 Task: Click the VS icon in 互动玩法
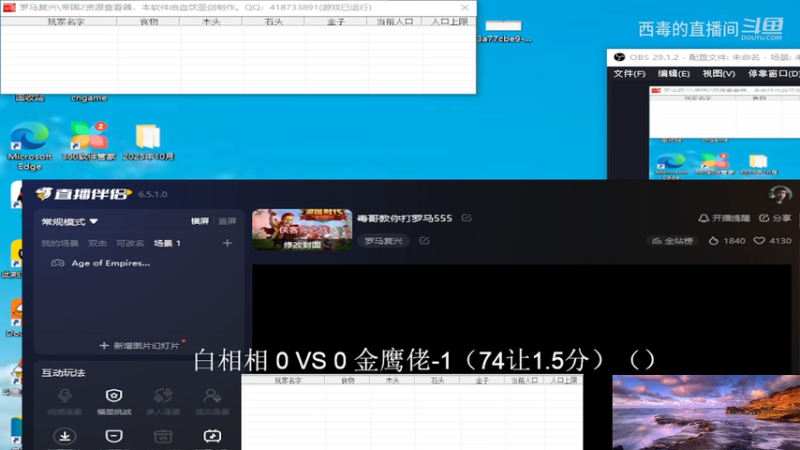tap(163, 436)
